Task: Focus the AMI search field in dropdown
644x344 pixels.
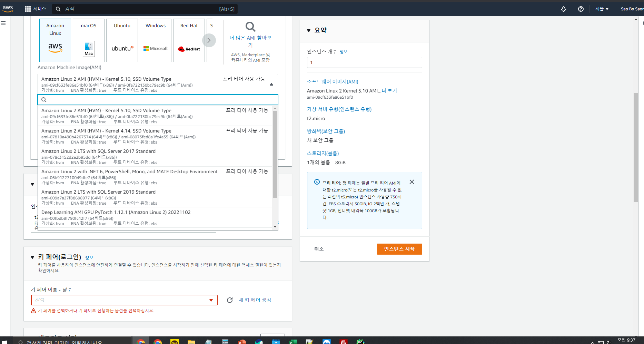Action: (x=158, y=100)
